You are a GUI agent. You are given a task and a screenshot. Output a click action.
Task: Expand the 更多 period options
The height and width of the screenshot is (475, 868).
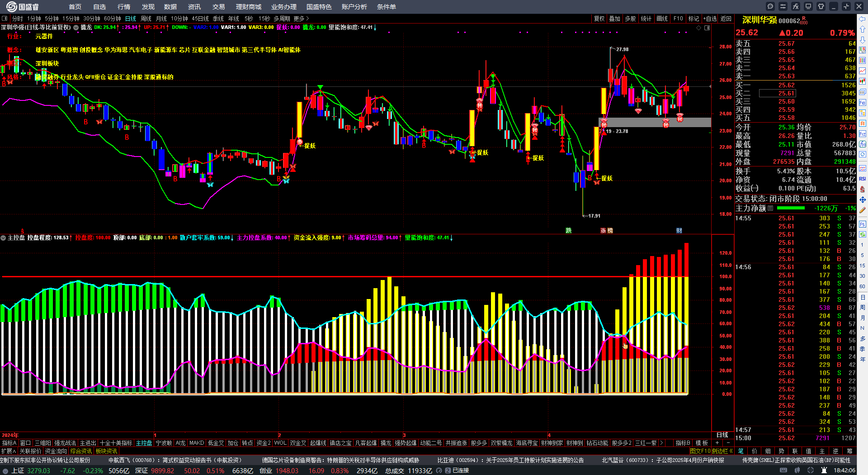coord(301,19)
